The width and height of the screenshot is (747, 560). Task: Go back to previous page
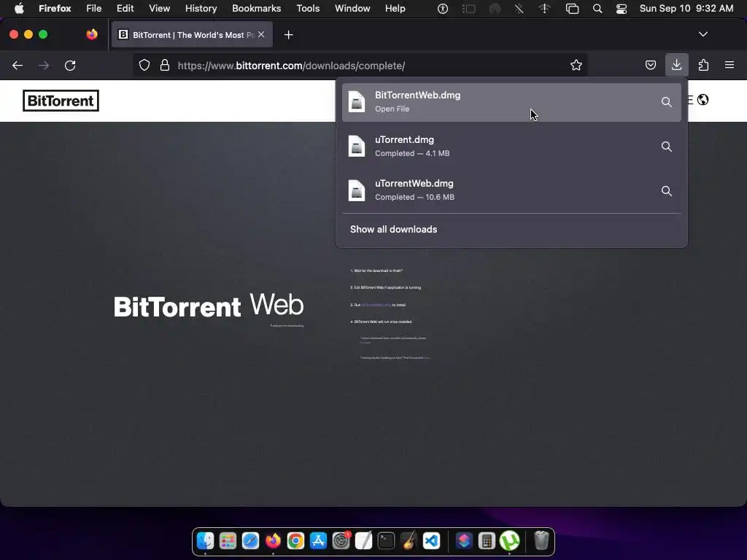18,65
